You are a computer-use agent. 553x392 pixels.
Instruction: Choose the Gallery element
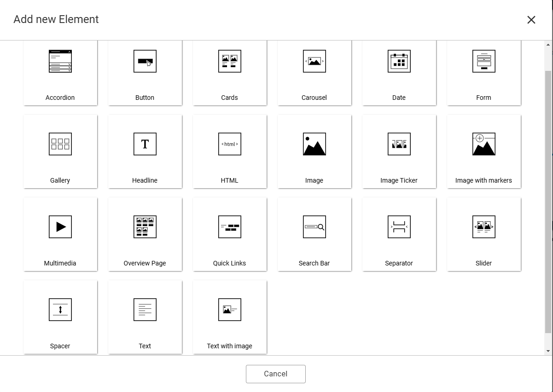tap(60, 151)
